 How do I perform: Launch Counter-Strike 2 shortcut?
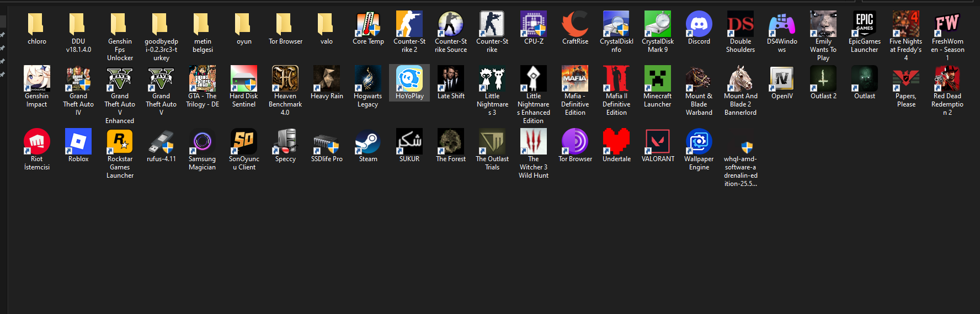pyautogui.click(x=409, y=24)
